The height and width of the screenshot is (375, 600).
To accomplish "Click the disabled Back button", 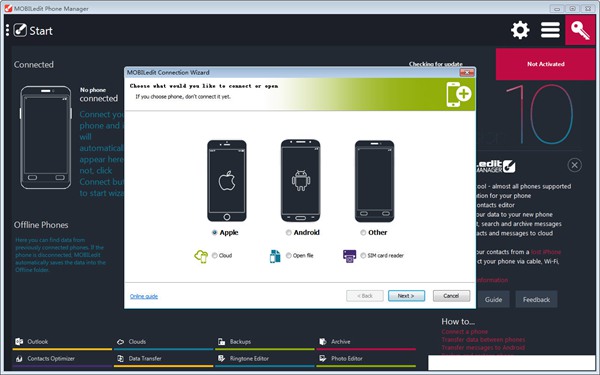I will click(x=365, y=296).
